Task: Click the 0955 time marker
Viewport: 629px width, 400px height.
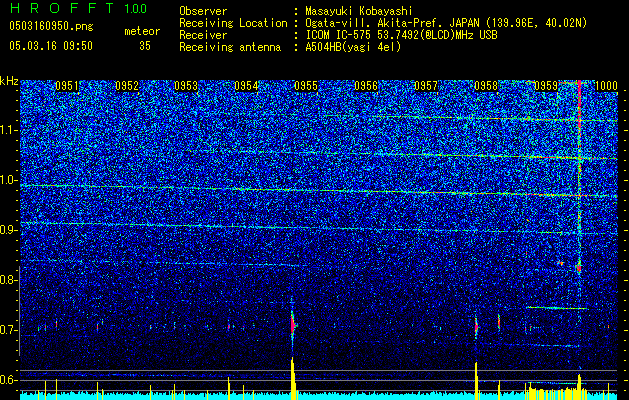Action: 306,86
